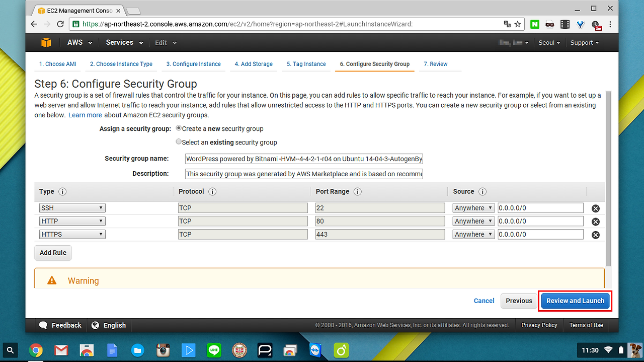644x362 pixels.
Task: Open the LINE app on shelf
Action: 214,350
